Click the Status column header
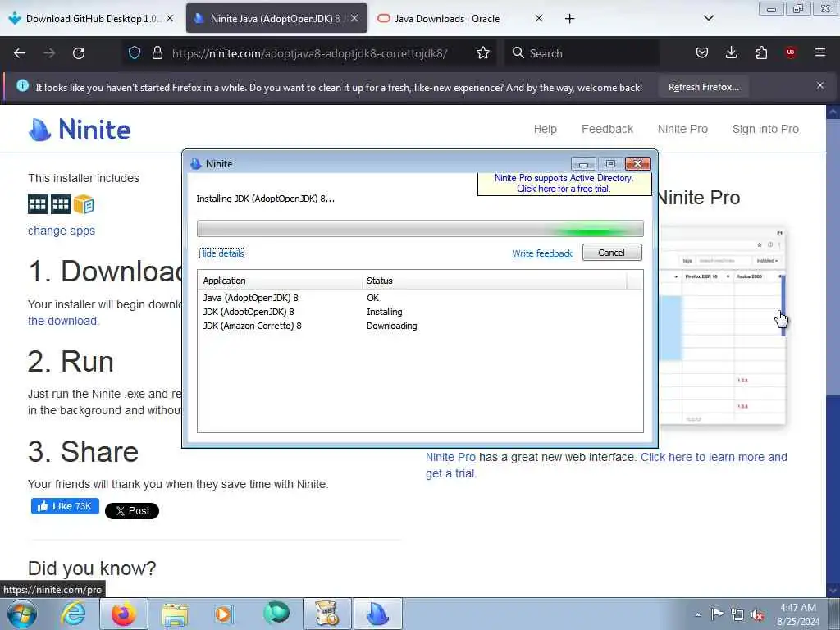The image size is (840, 630). 495,281
